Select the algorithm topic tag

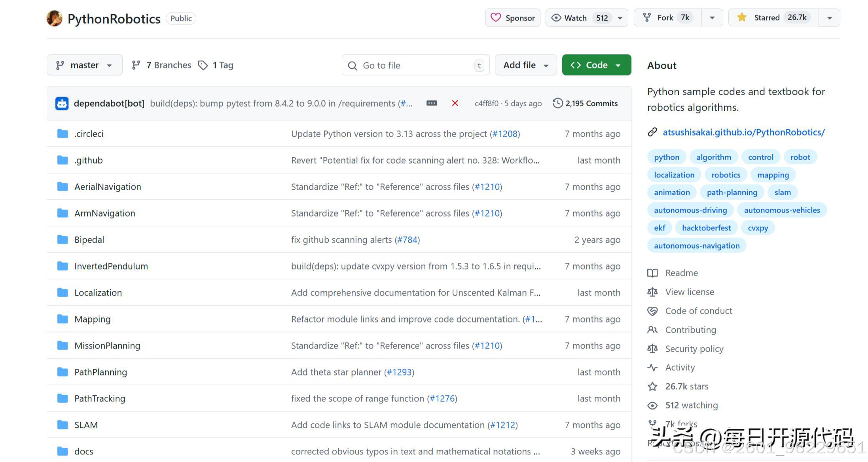714,157
